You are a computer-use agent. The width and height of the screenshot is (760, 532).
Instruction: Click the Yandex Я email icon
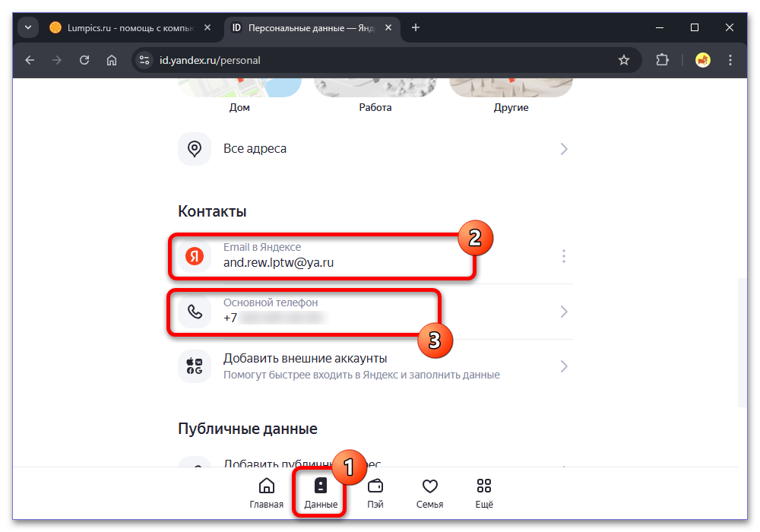[x=195, y=256]
